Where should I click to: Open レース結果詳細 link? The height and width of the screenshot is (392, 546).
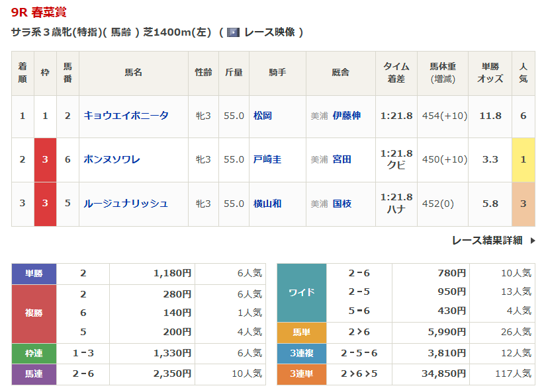486,241
